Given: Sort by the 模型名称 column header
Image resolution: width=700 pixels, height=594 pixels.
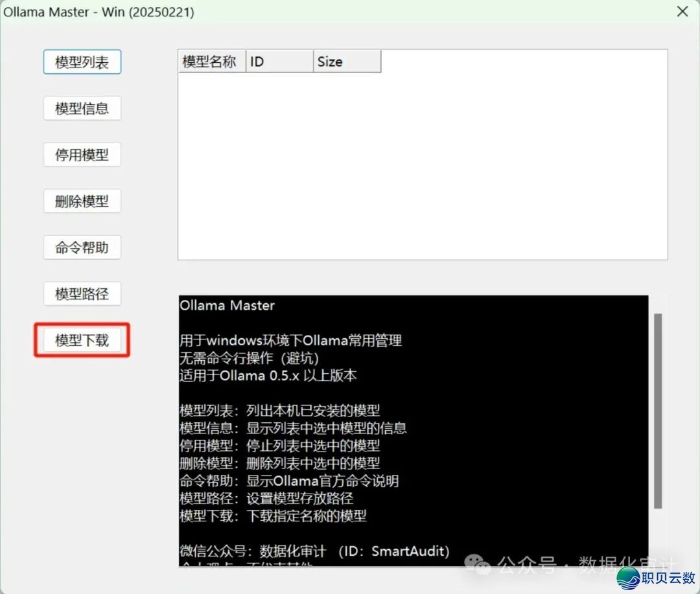Looking at the screenshot, I should coord(212,62).
